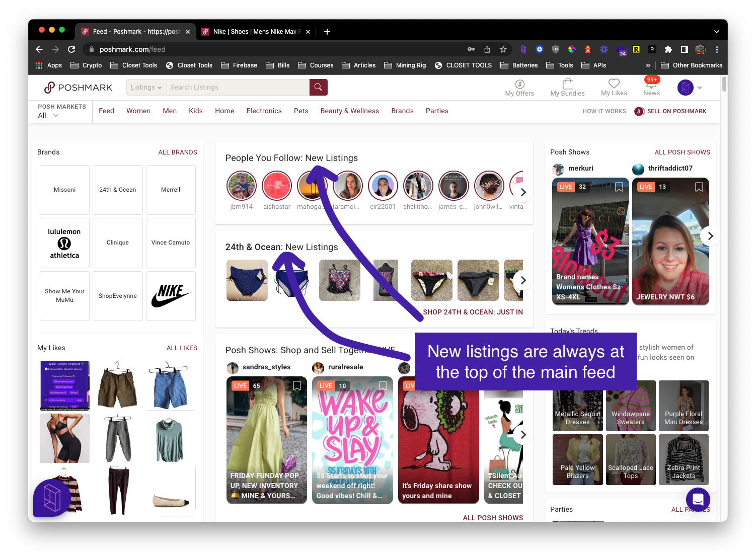Expand the profile menu arrow

point(700,88)
